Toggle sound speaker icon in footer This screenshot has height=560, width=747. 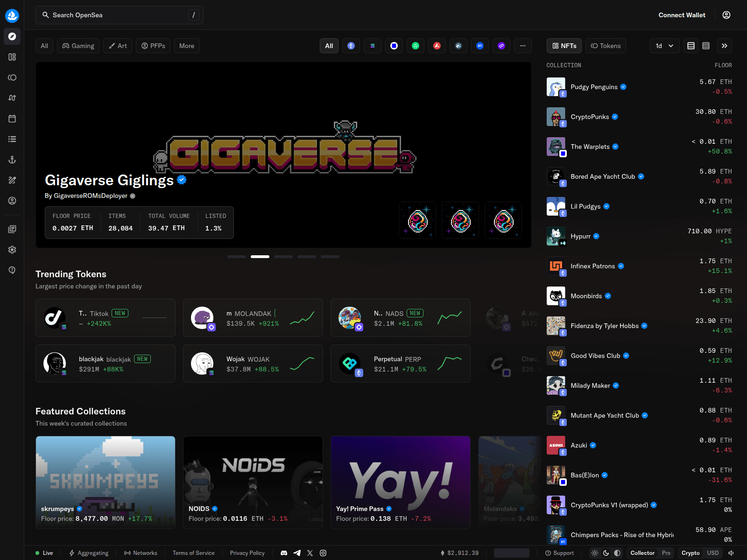(x=731, y=553)
